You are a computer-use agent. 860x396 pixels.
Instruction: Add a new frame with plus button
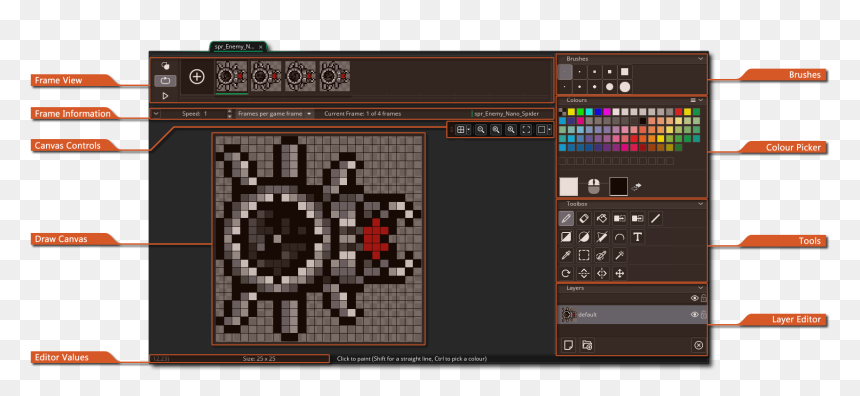(196, 77)
